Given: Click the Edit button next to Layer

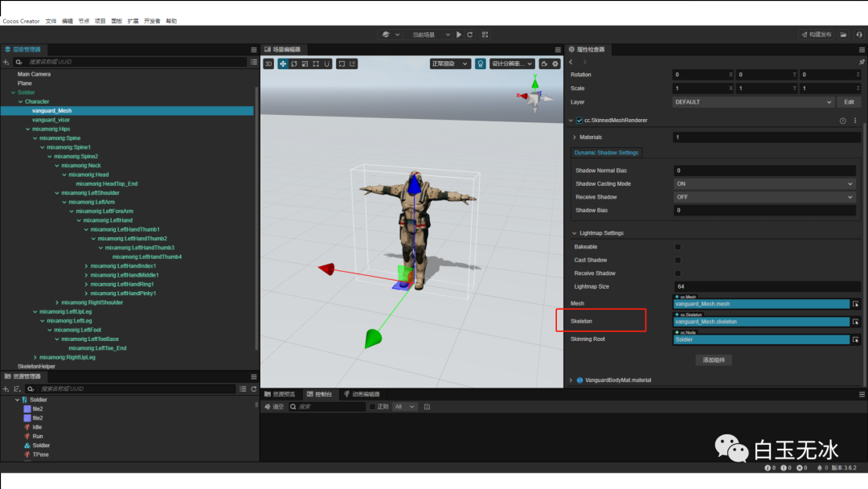Looking at the screenshot, I should coord(849,102).
